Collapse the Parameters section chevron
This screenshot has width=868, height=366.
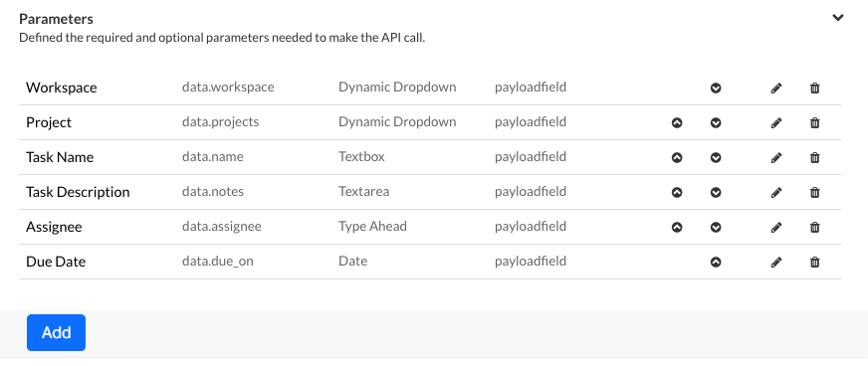pyautogui.click(x=838, y=18)
